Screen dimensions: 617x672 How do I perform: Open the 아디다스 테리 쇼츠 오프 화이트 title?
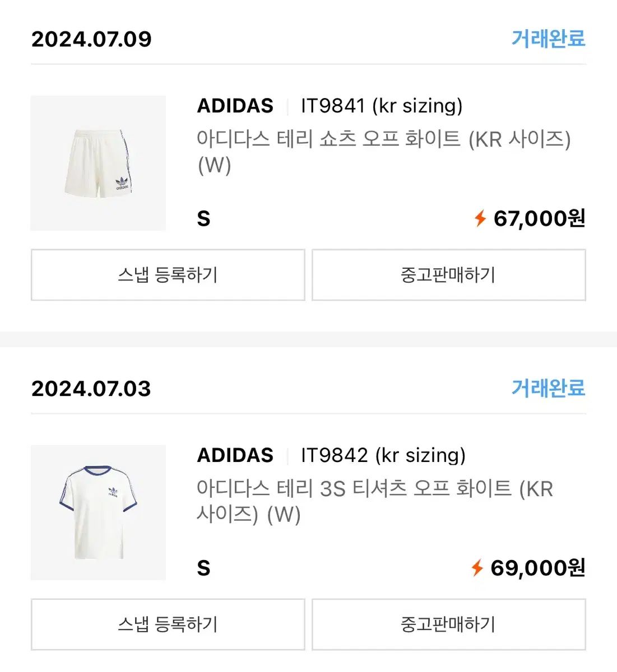pyautogui.click(x=383, y=151)
